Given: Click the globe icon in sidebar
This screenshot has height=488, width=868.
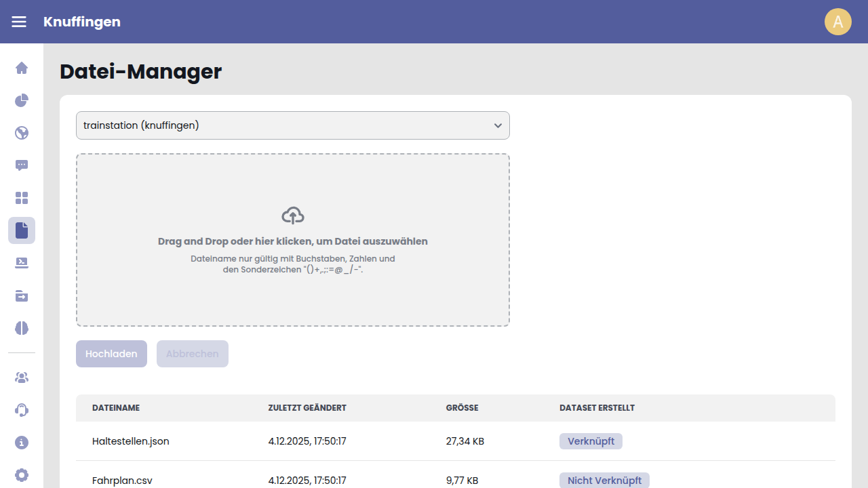Looking at the screenshot, I should (x=22, y=133).
